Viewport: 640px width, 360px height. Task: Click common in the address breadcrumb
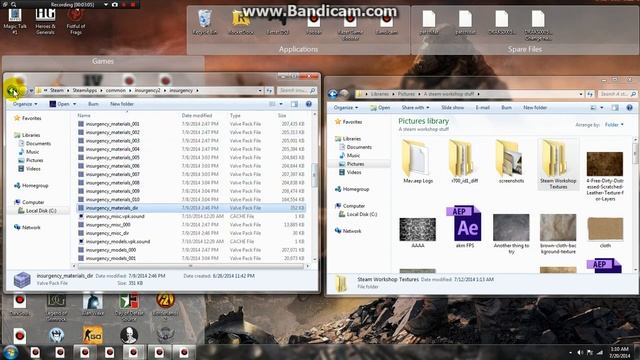116,90
